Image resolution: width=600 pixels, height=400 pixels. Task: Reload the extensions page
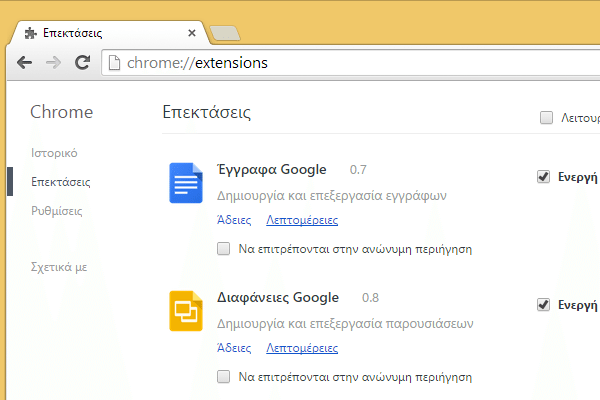point(82,62)
